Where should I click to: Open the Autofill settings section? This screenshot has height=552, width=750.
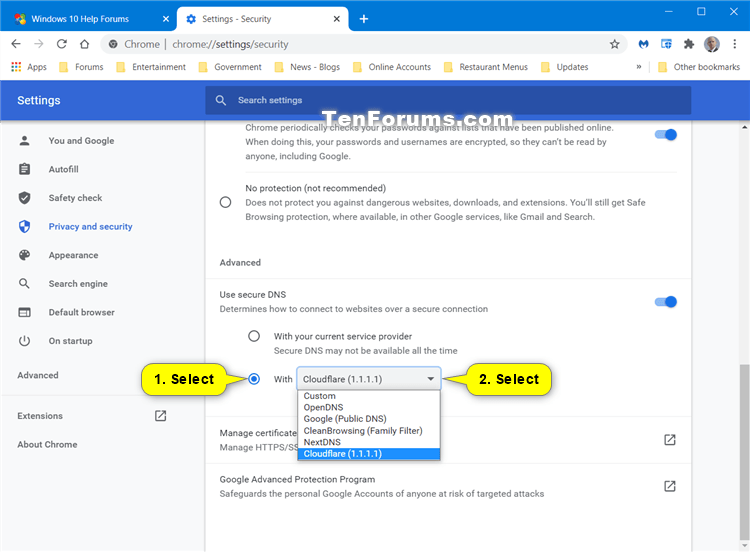[63, 169]
